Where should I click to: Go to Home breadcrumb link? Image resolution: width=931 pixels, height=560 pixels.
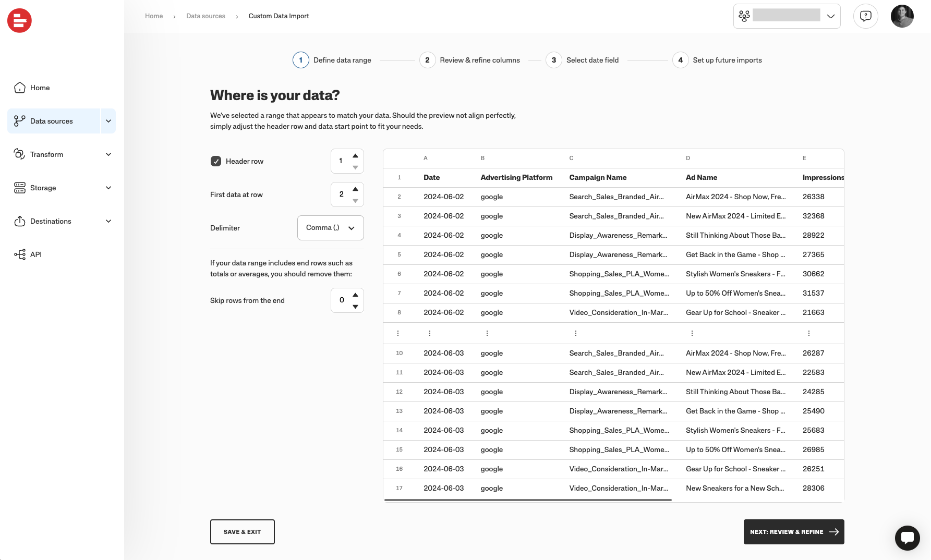[154, 16]
